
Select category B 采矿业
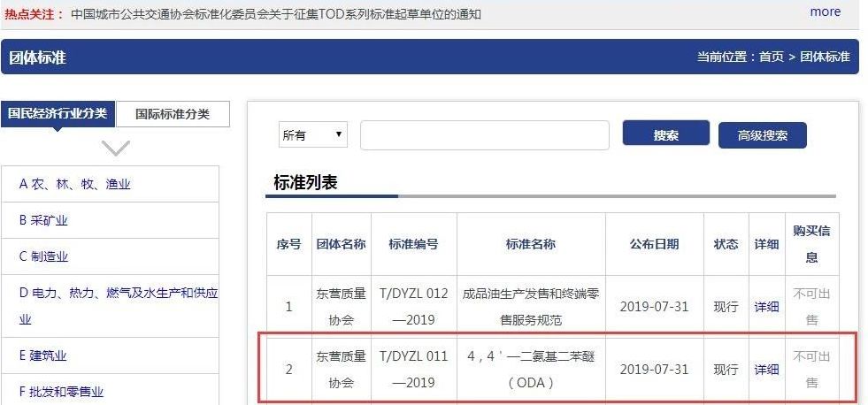point(43,220)
